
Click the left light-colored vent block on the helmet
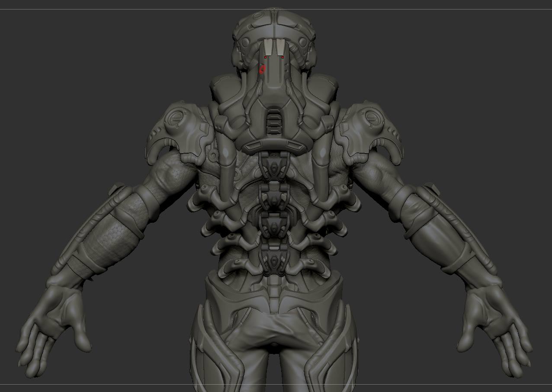point(269,47)
